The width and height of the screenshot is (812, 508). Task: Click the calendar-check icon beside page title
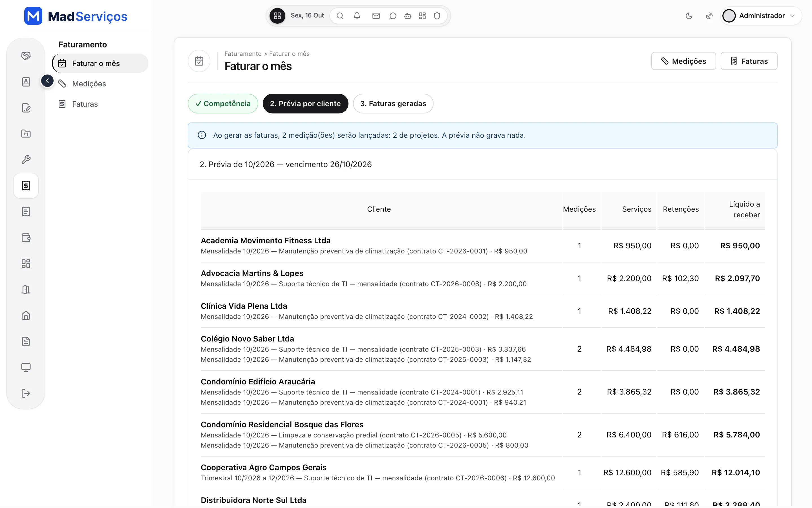[199, 61]
